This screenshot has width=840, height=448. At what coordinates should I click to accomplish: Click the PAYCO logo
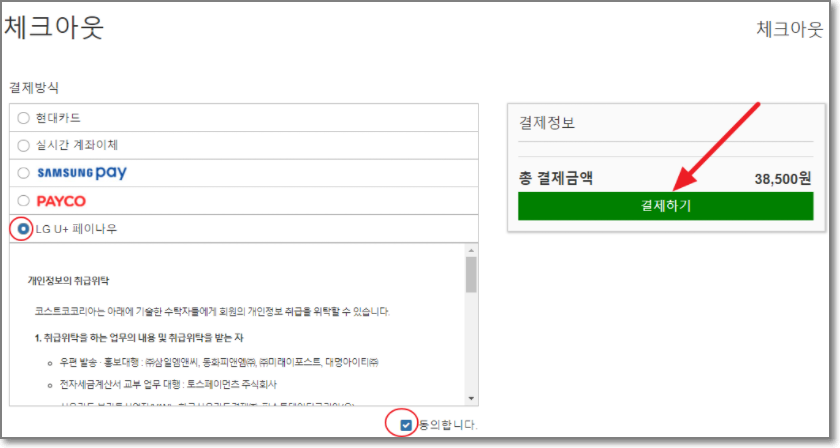pyautogui.click(x=61, y=201)
